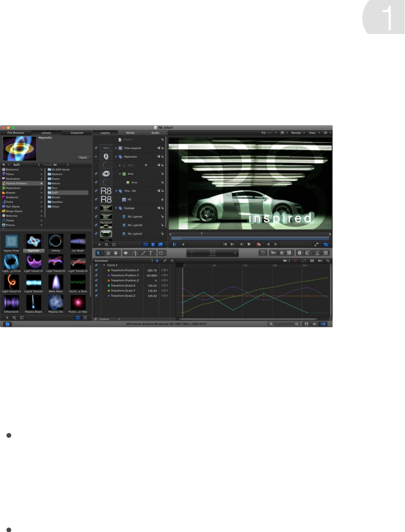This screenshot has width=405, height=532.
Task: Open Add Behavior gear menu
Action: coord(300,253)
